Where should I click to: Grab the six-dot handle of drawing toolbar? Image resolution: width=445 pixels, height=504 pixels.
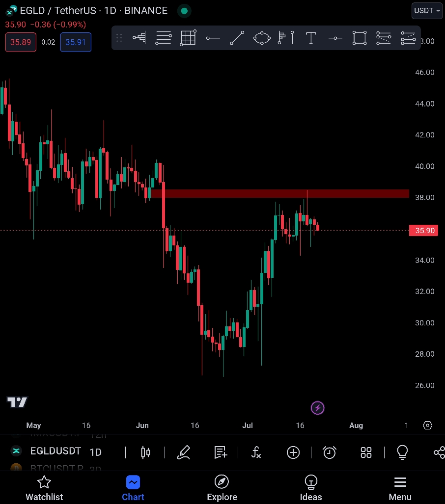pyautogui.click(x=119, y=38)
